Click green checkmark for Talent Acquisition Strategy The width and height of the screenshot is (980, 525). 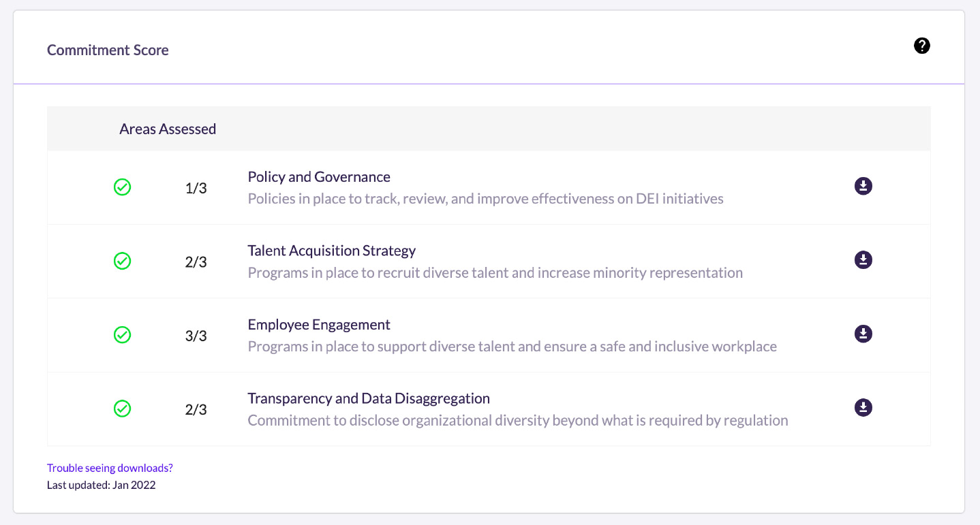122,261
